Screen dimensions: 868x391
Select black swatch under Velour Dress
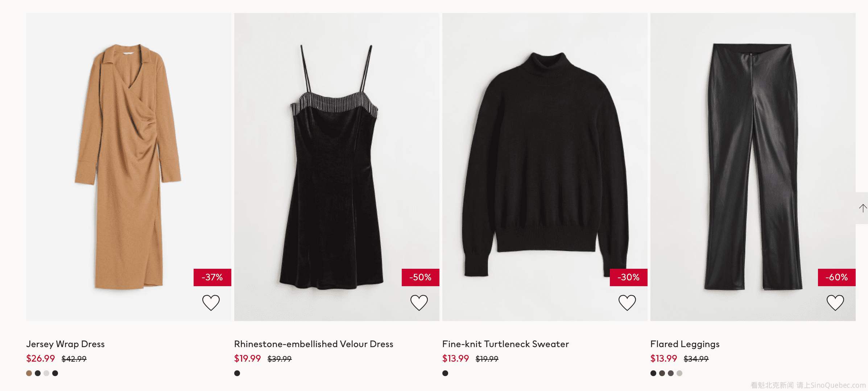coord(237,373)
